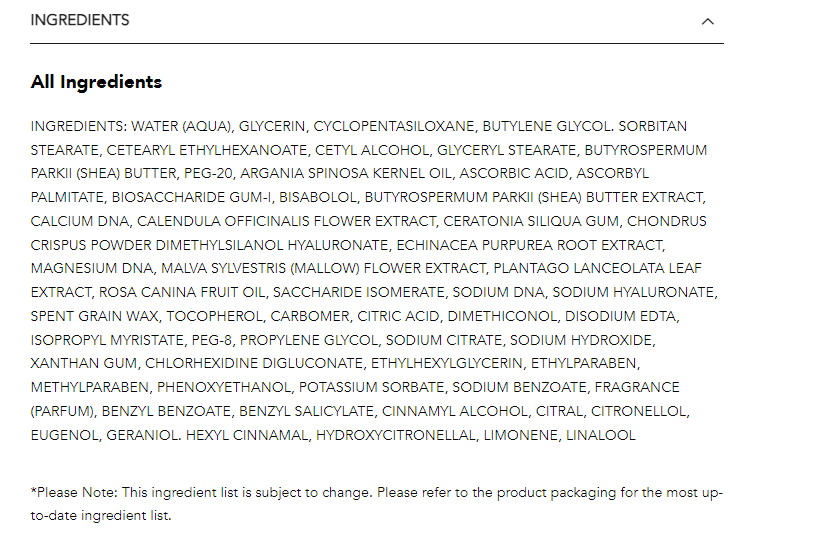Click the word TOCOPHEROL
Viewport: 816px width, 538px height.
coord(214,316)
